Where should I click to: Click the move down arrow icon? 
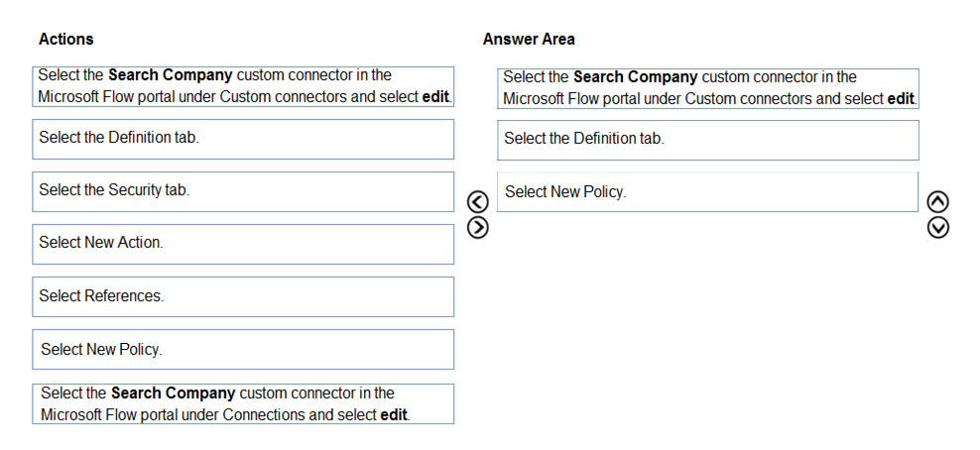[938, 228]
